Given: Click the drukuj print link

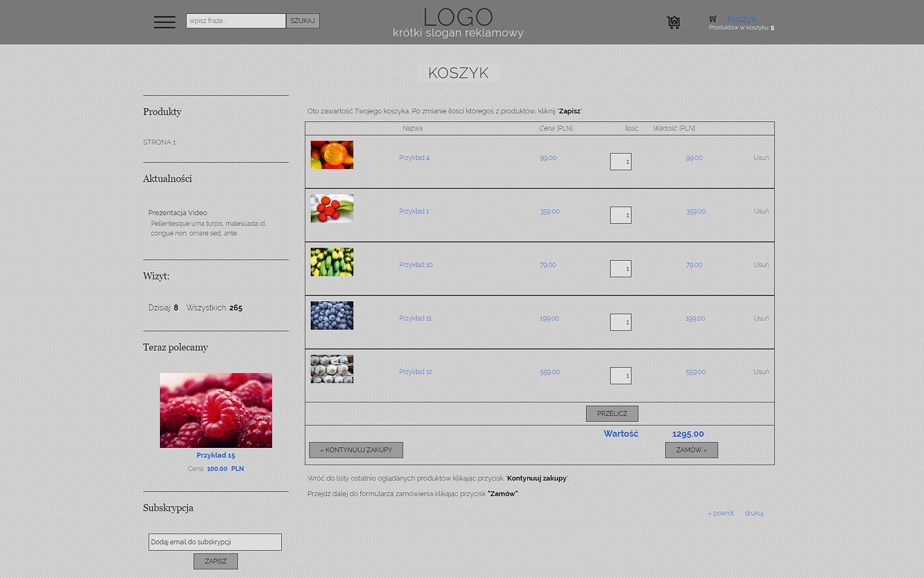Looking at the screenshot, I should (x=754, y=513).
